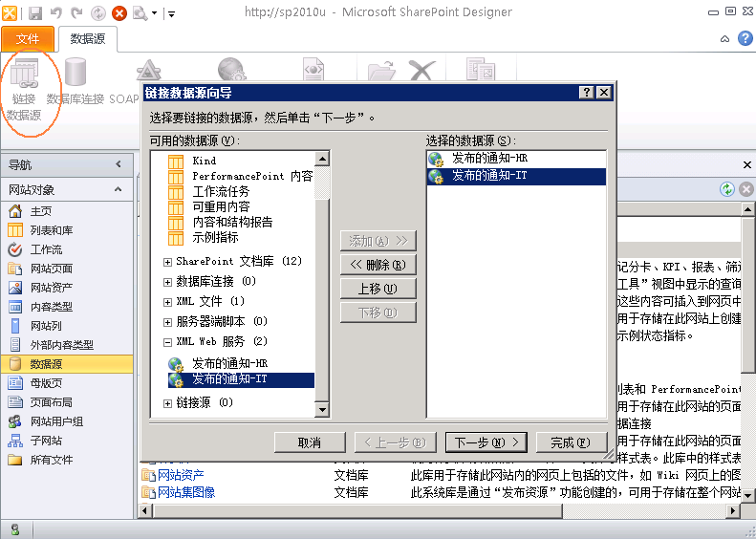Expand 链接源 (0) node
Image resolution: width=756 pixels, height=539 pixels.
167,403
